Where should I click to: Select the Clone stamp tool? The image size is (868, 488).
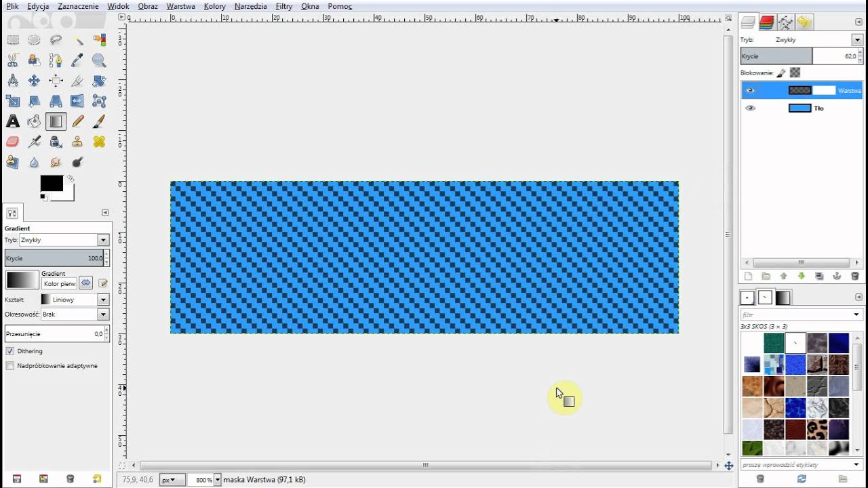click(x=77, y=142)
